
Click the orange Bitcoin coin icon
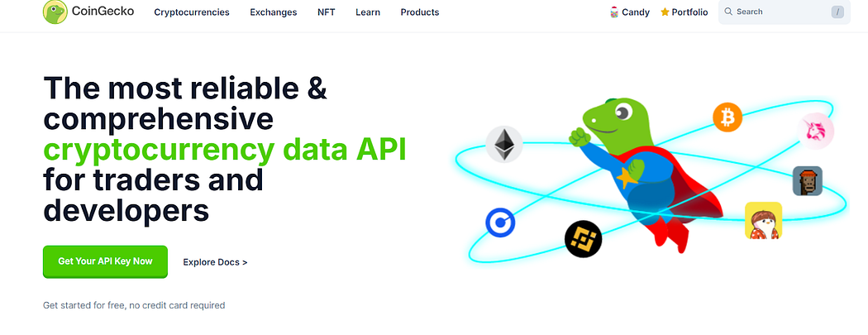727,117
